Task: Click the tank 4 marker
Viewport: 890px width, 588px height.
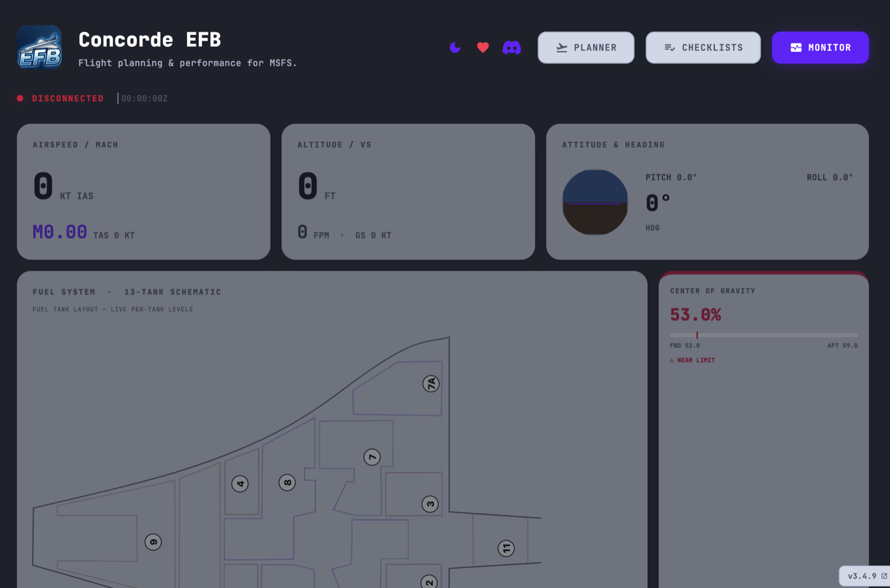Action: tap(240, 484)
